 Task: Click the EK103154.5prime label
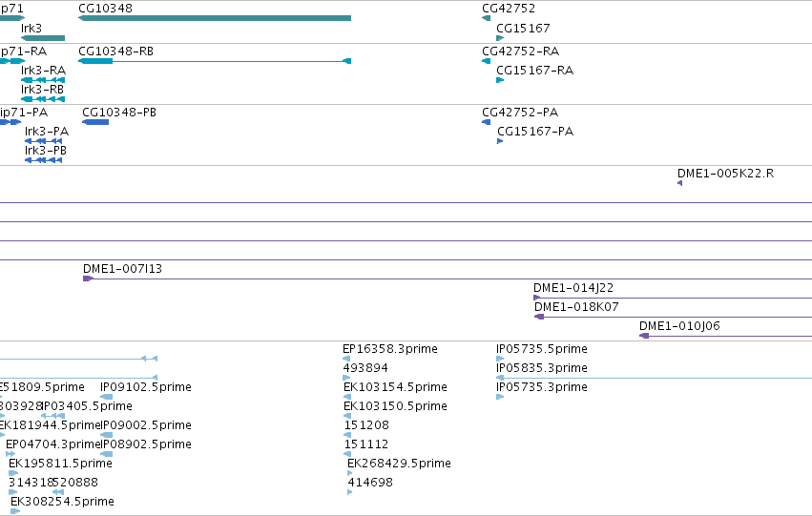tap(395, 387)
